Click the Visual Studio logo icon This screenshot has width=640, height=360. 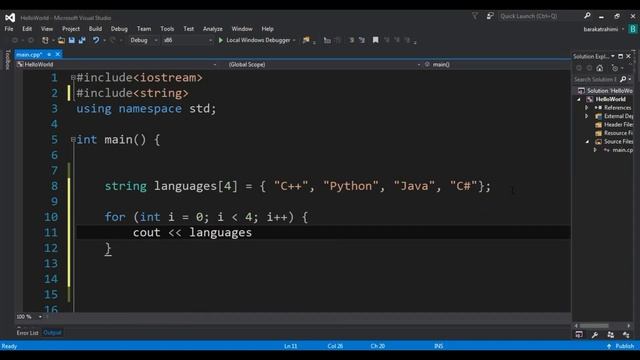point(10,18)
